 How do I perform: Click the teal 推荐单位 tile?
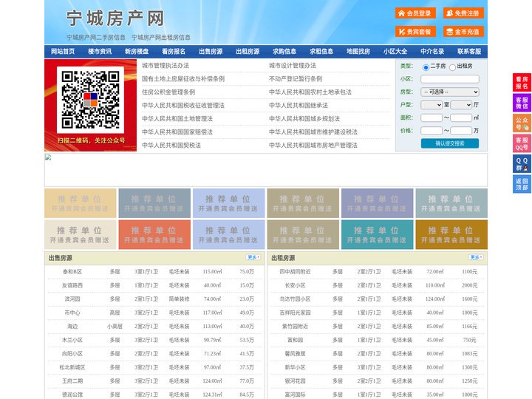[x=378, y=234]
